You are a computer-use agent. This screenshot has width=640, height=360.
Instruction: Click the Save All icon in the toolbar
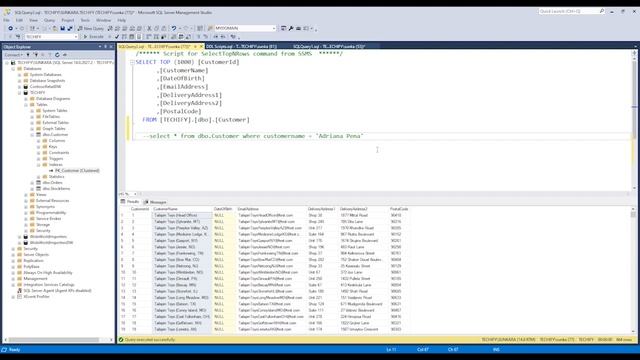tap(69, 28)
